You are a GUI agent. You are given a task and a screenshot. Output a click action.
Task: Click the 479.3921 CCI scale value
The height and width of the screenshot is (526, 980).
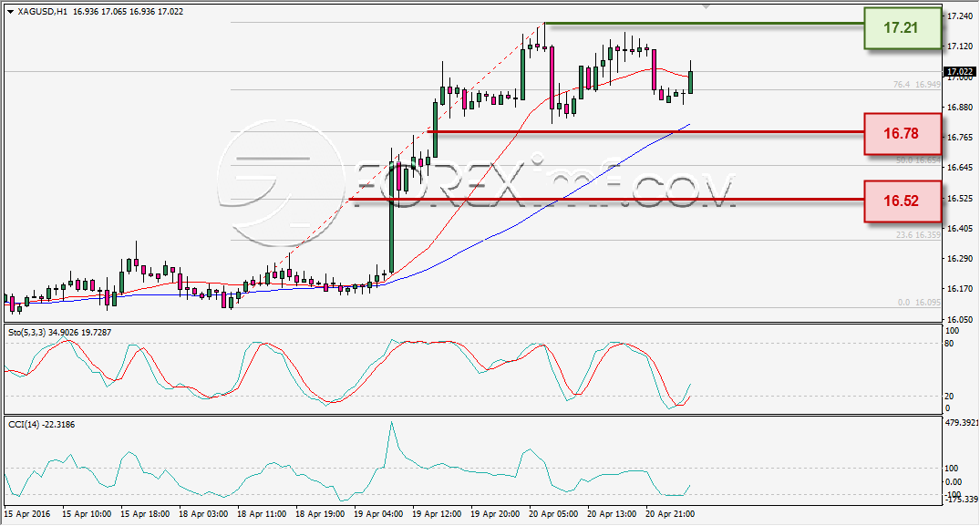pyautogui.click(x=962, y=423)
